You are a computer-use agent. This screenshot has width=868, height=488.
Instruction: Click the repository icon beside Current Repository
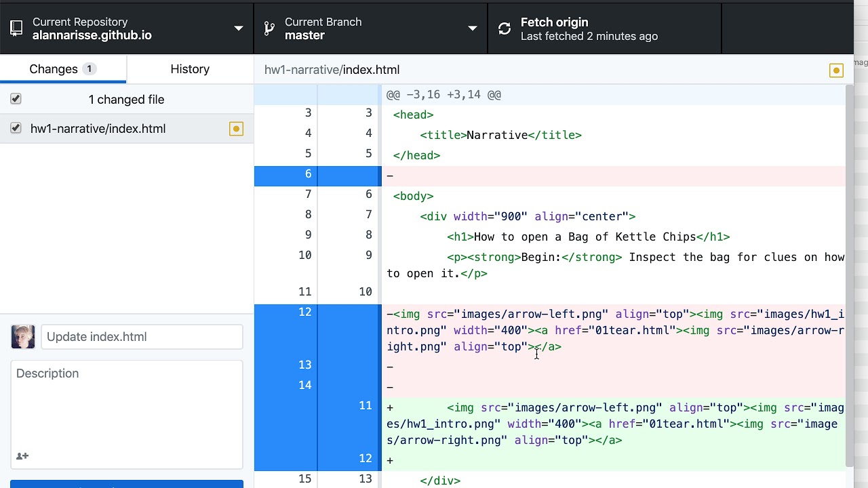(16, 28)
